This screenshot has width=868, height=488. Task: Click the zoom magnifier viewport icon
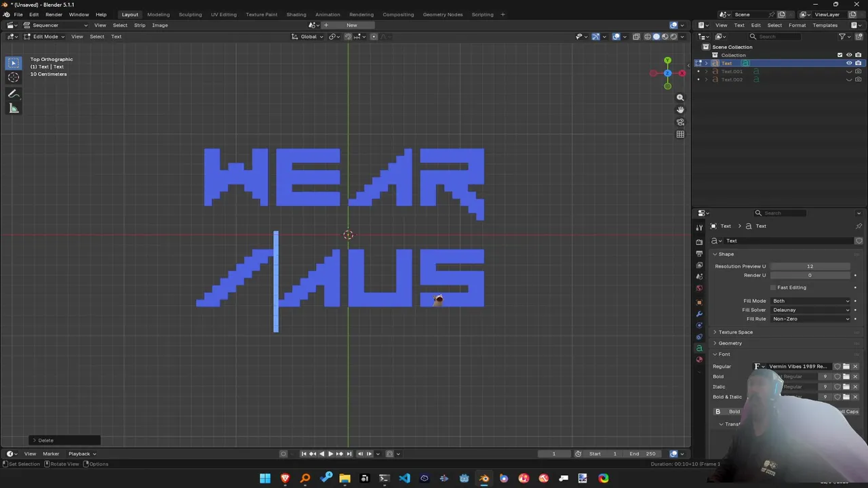(x=680, y=98)
